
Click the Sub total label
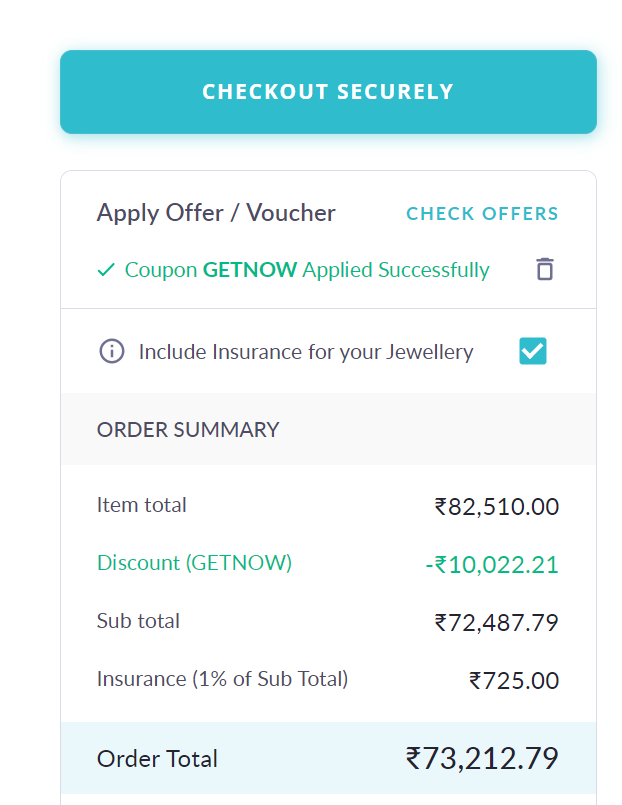(x=138, y=621)
